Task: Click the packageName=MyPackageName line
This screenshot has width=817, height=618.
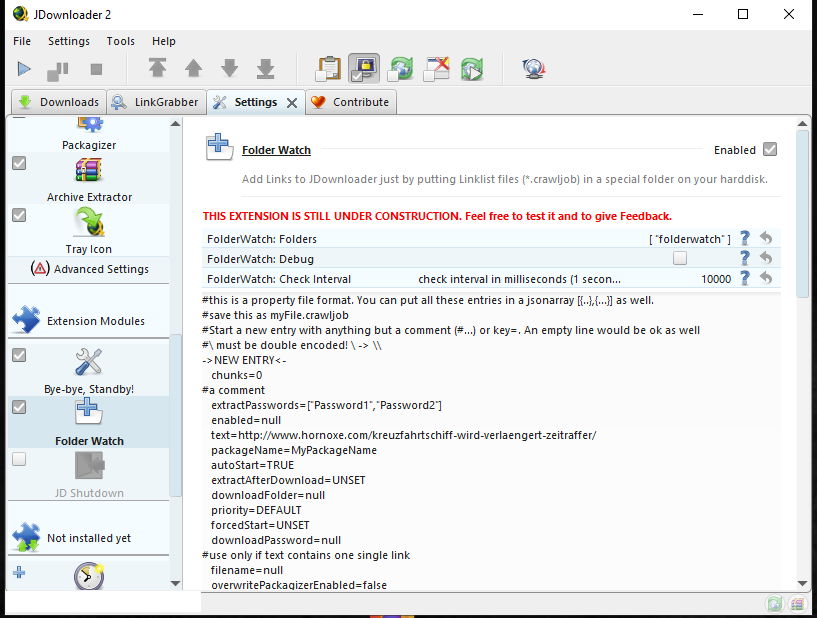Action: [294, 450]
